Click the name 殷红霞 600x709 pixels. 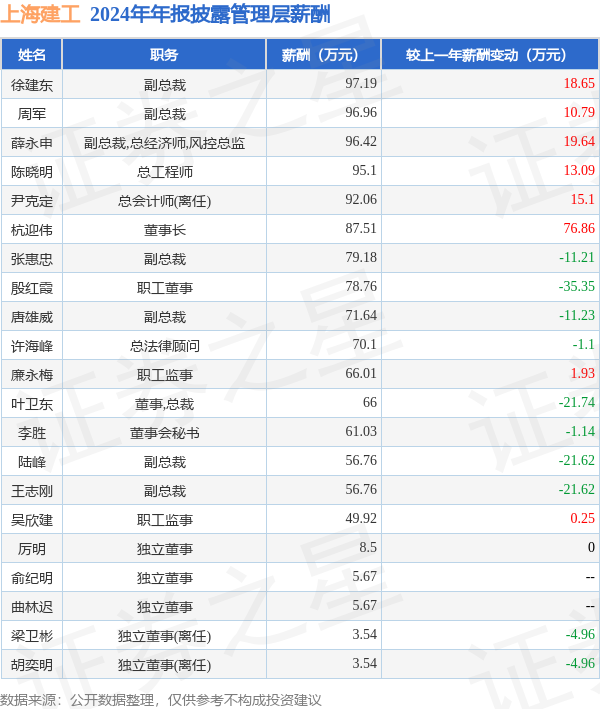click(x=32, y=288)
